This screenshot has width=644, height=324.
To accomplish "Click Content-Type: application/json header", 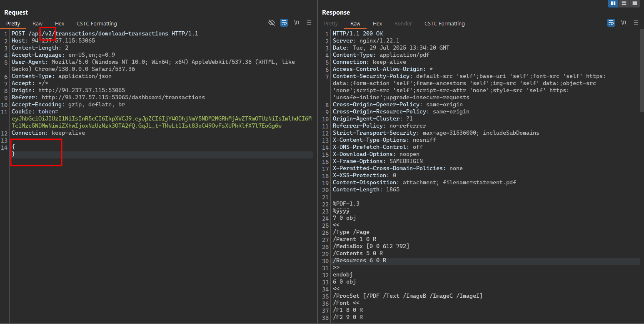I will pos(62,76).
